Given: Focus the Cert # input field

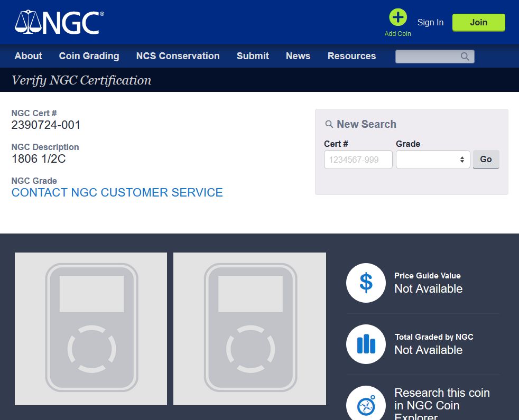Looking at the screenshot, I should 358,160.
